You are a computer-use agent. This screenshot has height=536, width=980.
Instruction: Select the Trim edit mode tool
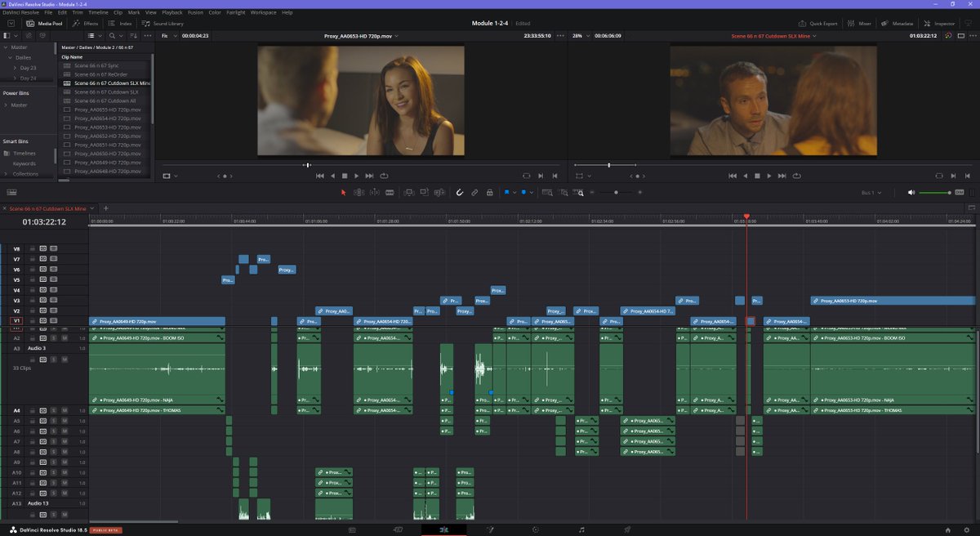click(x=359, y=193)
